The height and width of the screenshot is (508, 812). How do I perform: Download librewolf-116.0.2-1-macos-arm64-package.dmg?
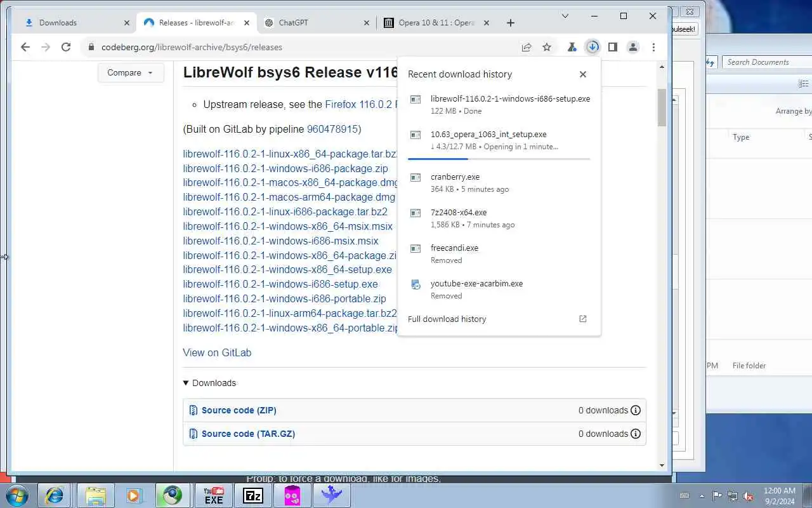tap(289, 197)
